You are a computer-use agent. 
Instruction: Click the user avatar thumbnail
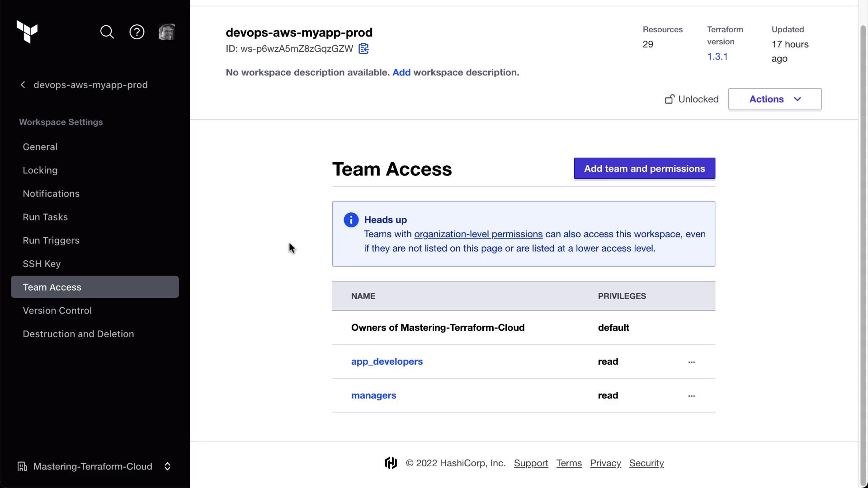(x=166, y=32)
